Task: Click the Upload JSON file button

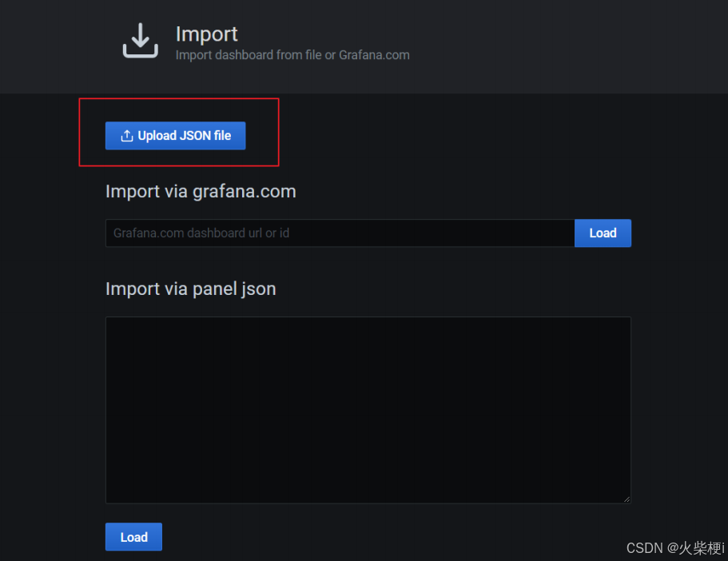Action: coord(175,136)
